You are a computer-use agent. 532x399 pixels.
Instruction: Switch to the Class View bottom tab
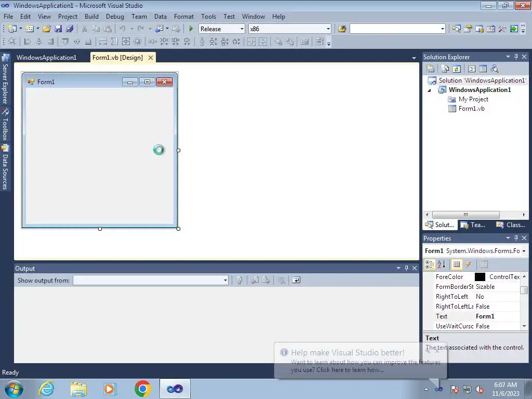pos(511,225)
